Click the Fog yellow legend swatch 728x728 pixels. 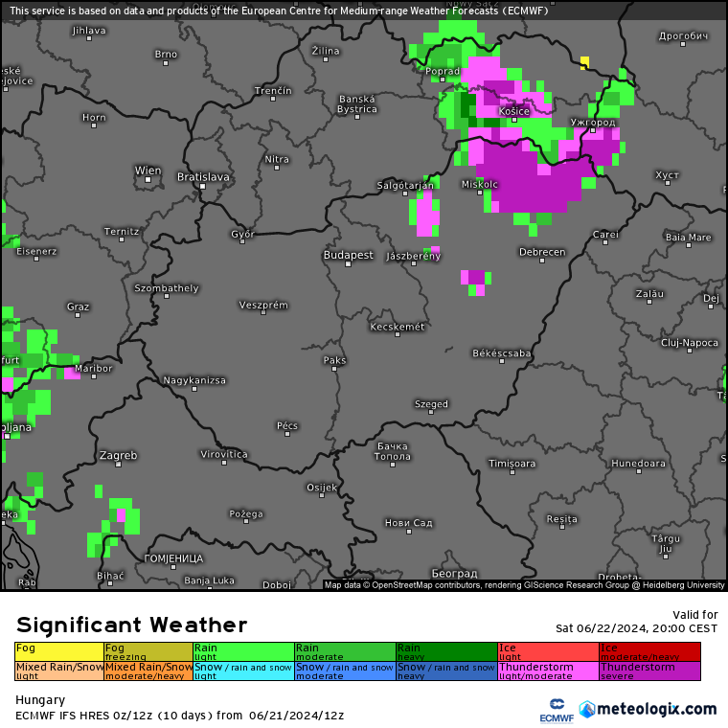click(x=58, y=651)
